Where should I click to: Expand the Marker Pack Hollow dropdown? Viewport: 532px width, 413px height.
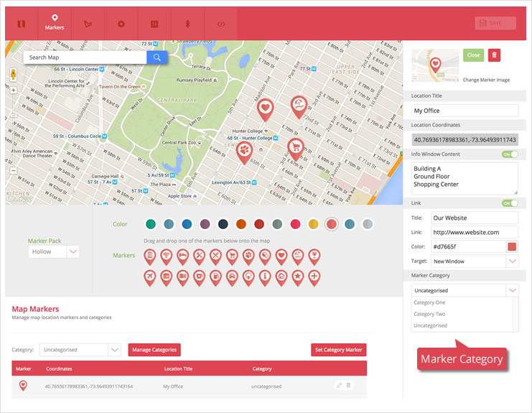[x=73, y=252]
